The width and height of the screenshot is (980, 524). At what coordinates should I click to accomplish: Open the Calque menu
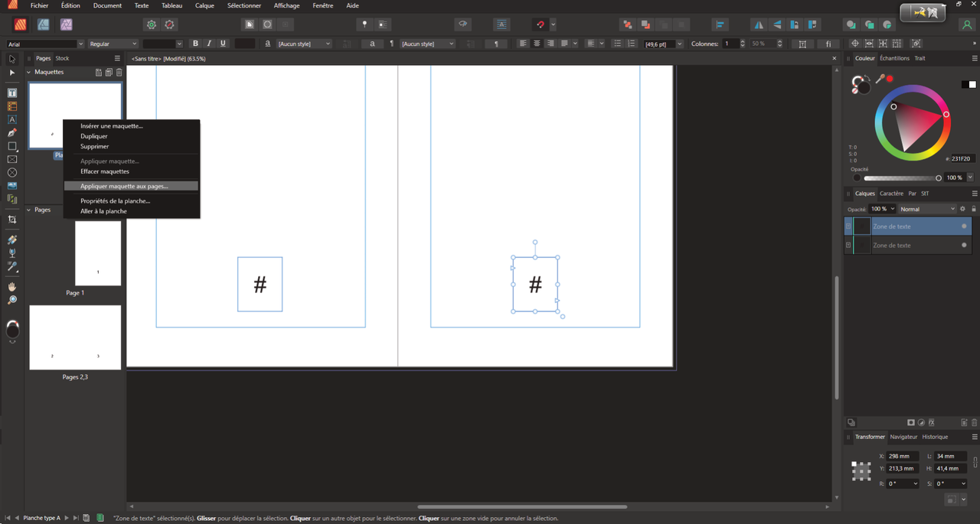(204, 5)
